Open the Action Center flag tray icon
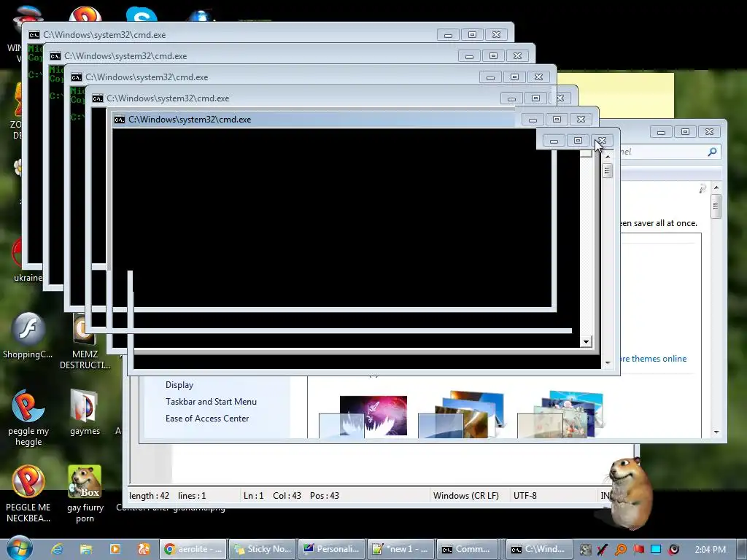This screenshot has width=747, height=560. 638,550
